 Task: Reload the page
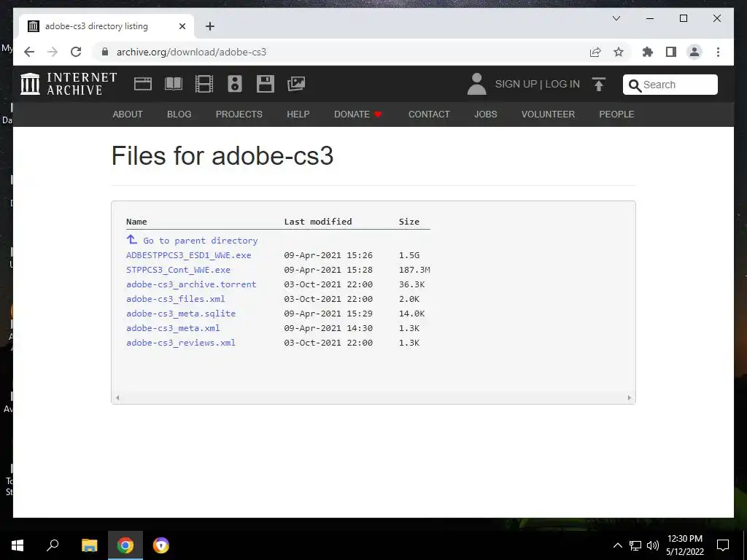(x=76, y=52)
